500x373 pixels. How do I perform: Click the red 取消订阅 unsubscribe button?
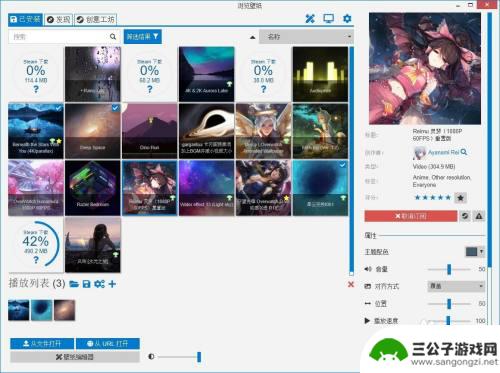411,216
